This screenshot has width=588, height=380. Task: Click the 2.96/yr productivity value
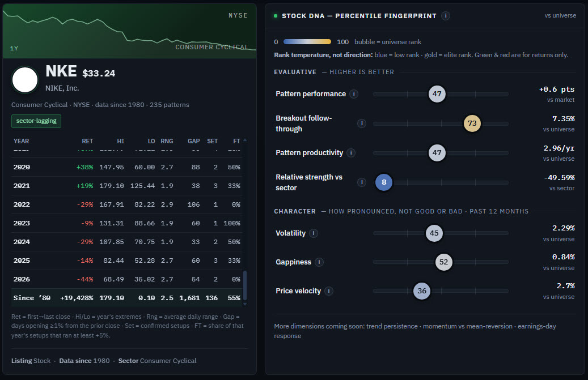click(559, 148)
